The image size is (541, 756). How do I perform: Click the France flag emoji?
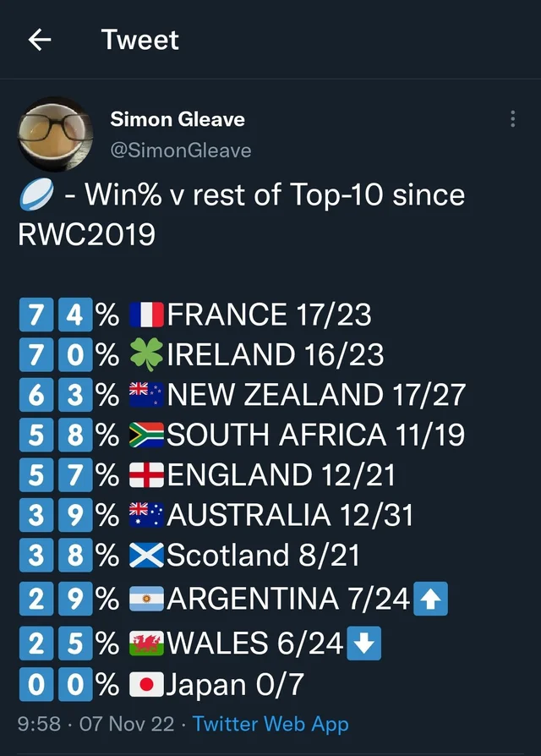(147, 315)
